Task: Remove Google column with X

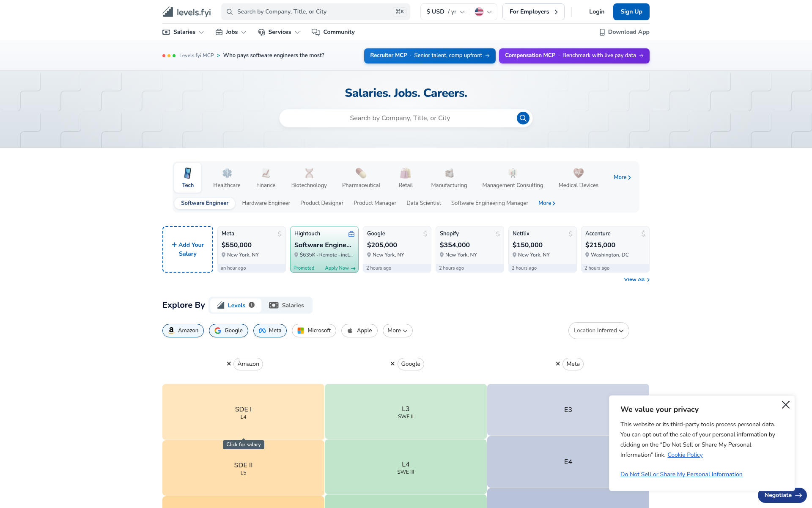Action: [392, 364]
